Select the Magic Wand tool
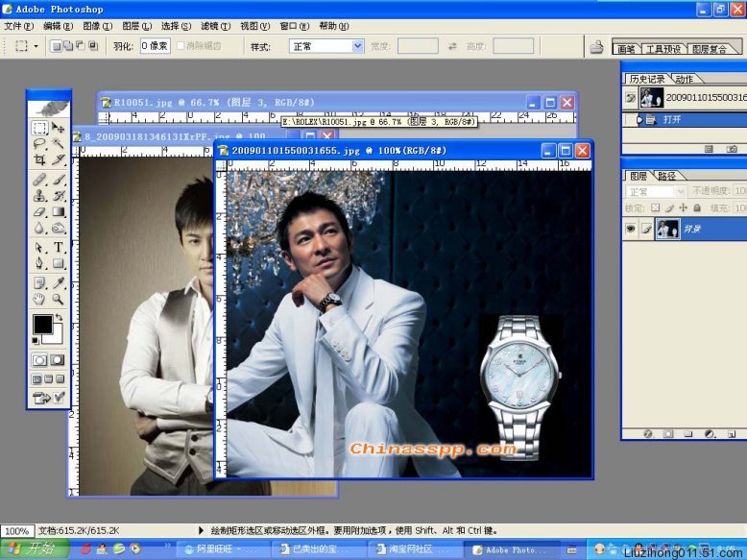The height and width of the screenshot is (560, 747). coord(59,143)
